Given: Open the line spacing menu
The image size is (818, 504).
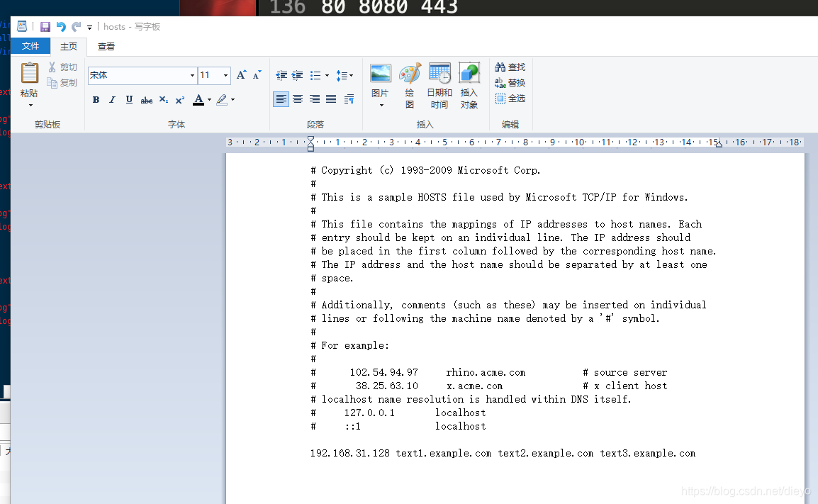Looking at the screenshot, I should [344, 76].
